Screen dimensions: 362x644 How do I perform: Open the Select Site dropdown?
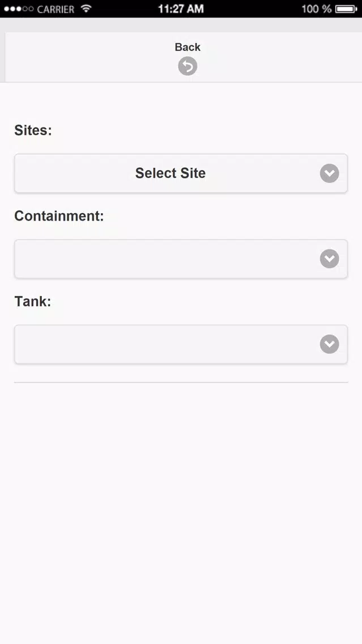tap(181, 173)
